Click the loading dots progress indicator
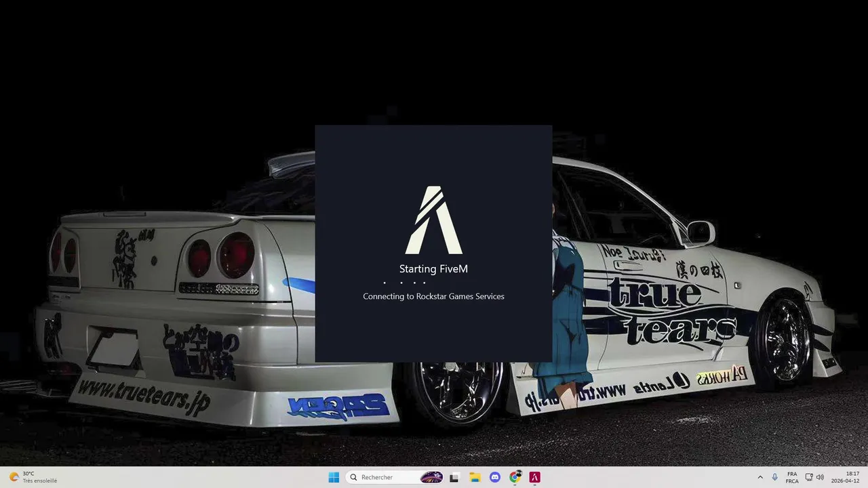This screenshot has width=868, height=488. tap(405, 283)
